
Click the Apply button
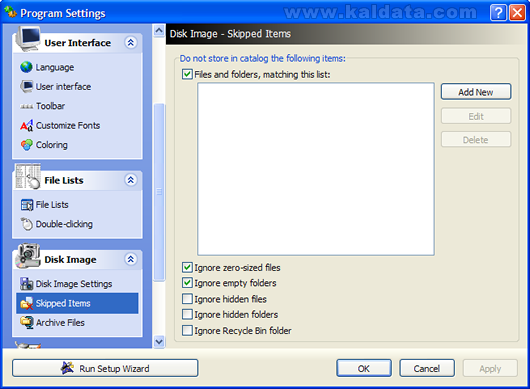pyautogui.click(x=490, y=368)
